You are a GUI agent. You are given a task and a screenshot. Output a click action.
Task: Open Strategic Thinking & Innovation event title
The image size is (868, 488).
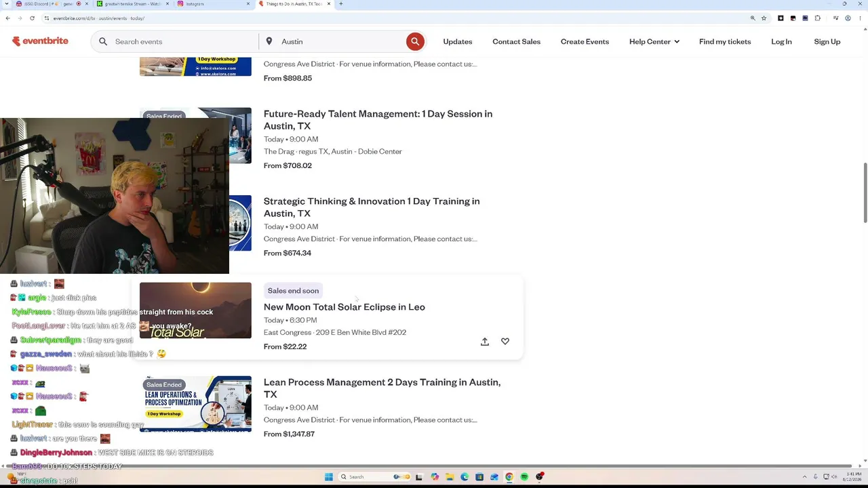click(372, 207)
